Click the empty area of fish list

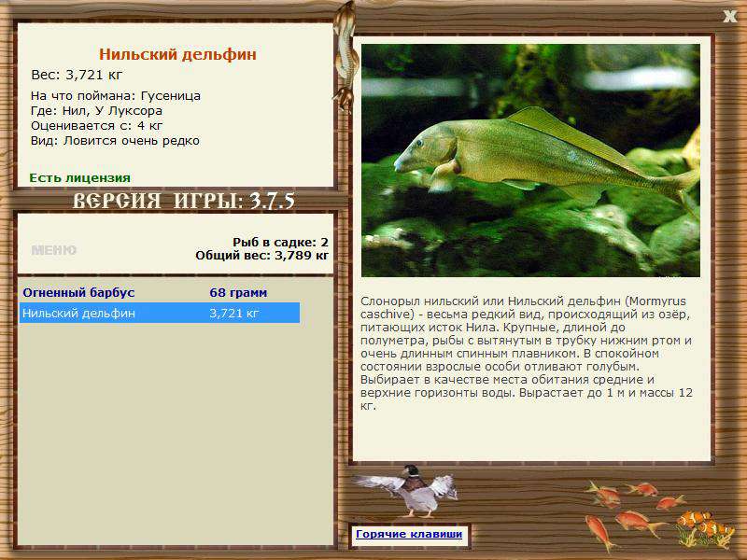coord(176,433)
